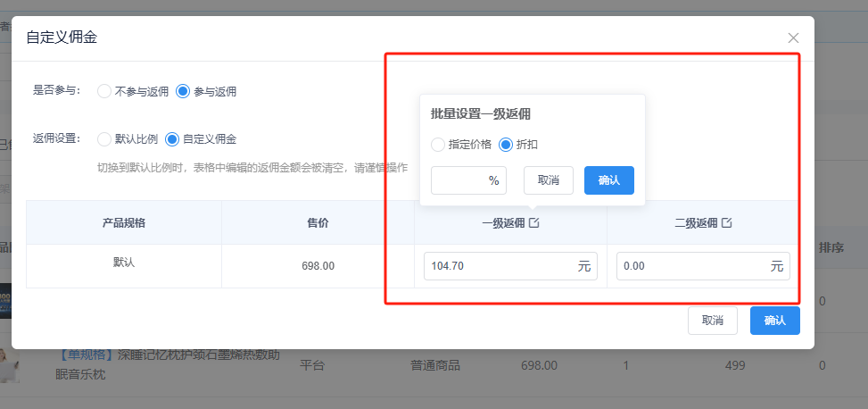Click the 产品规格 column header
The height and width of the screenshot is (409, 868).
point(124,222)
